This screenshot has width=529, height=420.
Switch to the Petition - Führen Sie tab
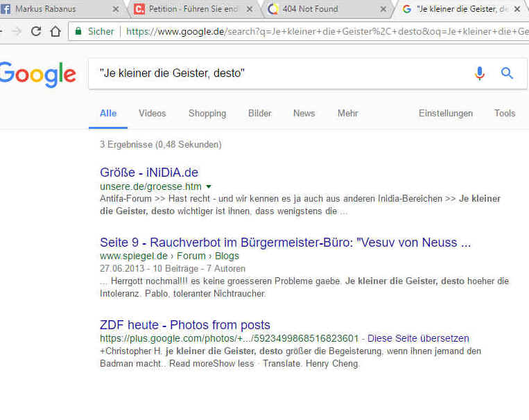(193, 9)
